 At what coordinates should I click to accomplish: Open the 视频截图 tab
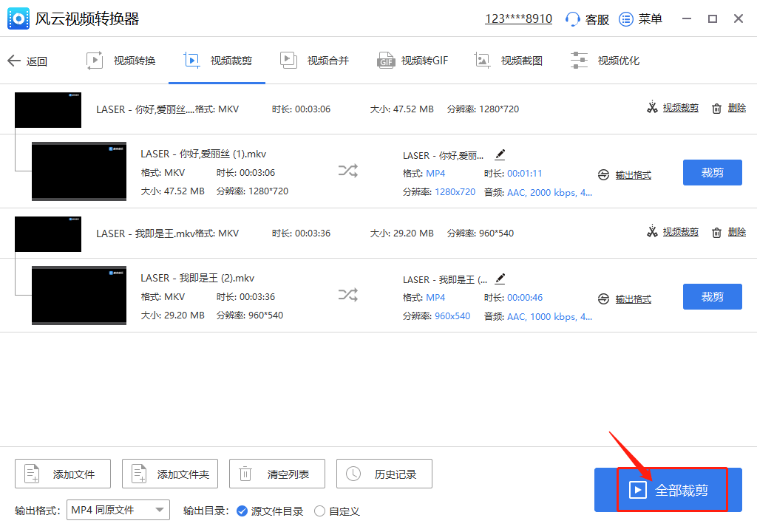coord(509,61)
